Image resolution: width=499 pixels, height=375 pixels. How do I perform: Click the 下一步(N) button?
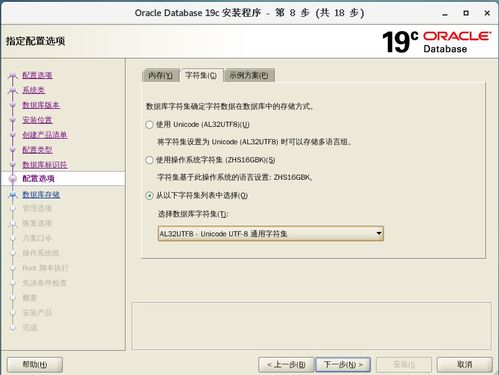coord(343,365)
